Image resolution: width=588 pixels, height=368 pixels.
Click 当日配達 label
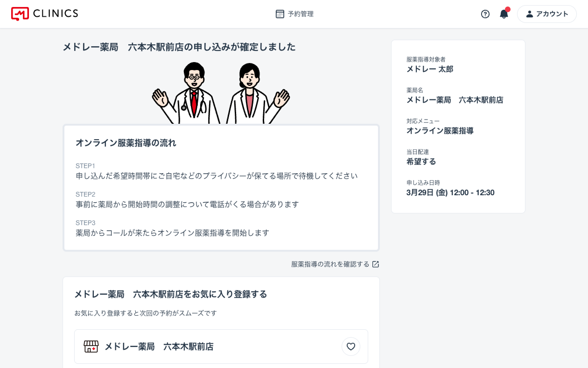point(417,152)
